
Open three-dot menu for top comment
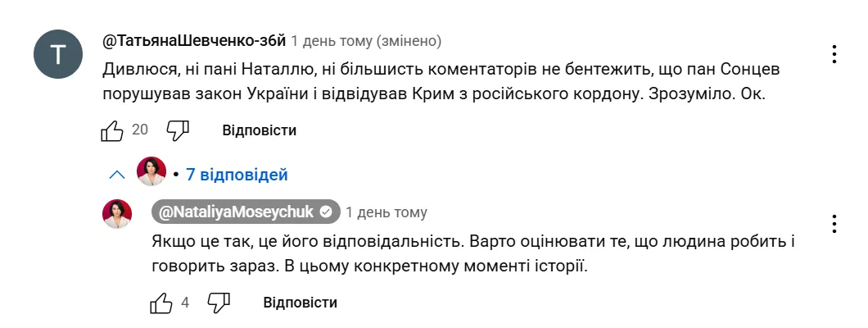point(834,55)
